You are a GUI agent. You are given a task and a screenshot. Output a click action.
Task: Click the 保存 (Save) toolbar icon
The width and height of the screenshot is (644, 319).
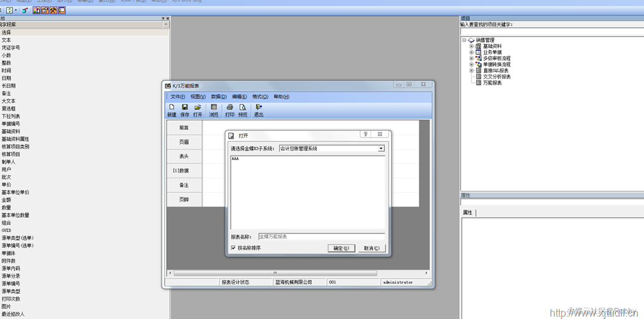pos(185,107)
